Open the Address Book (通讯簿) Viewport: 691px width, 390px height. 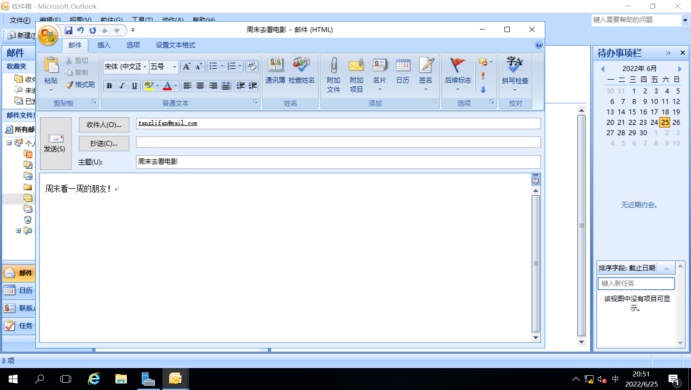[x=275, y=71]
